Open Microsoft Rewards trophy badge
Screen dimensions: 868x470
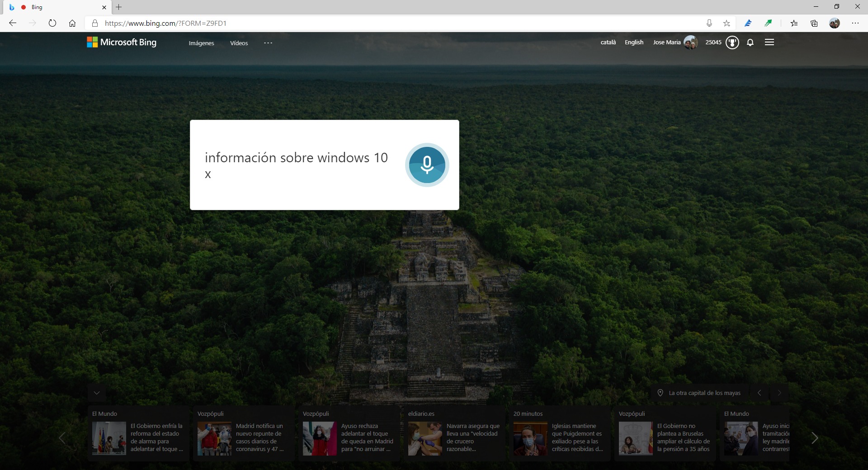tap(732, 42)
